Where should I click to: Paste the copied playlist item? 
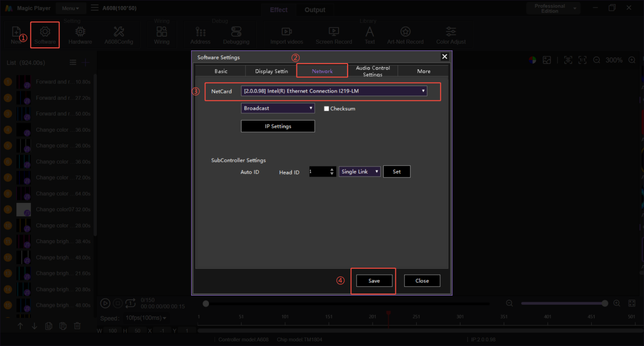[x=63, y=326]
